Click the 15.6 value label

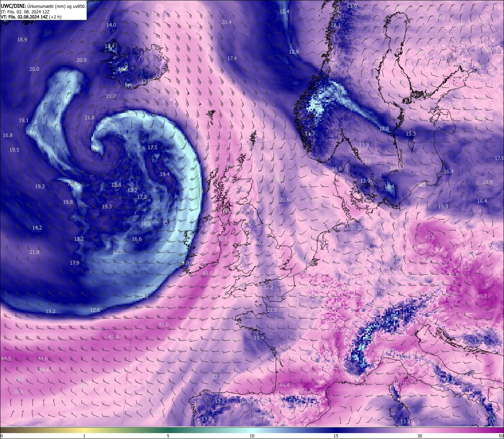[x=167, y=222]
